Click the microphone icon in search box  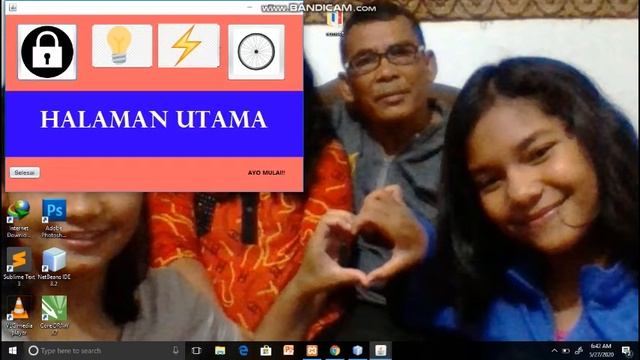coord(176,350)
